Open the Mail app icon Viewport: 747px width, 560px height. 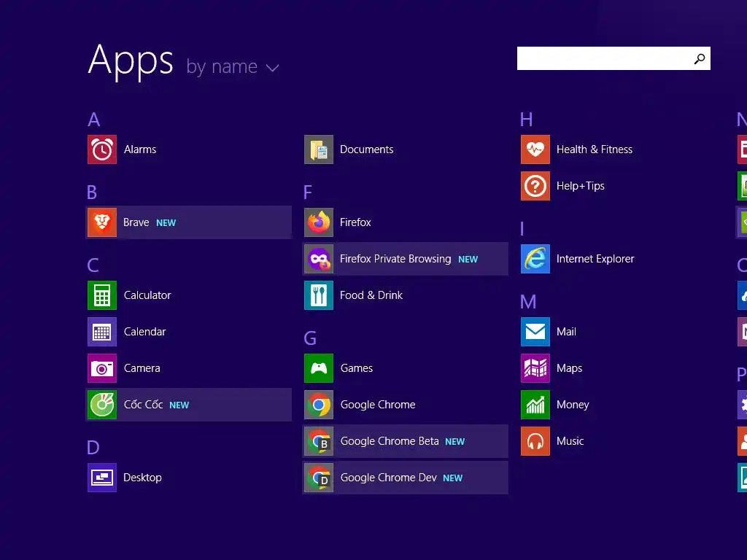(535, 332)
